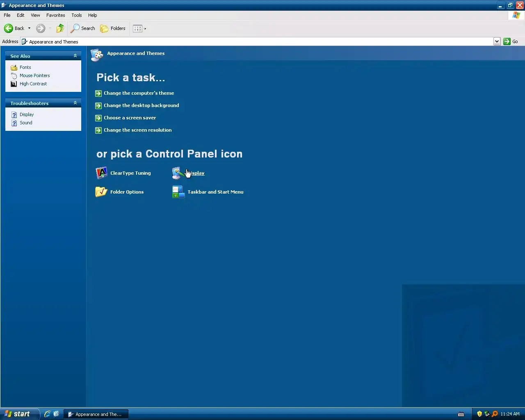Open the View menu
525x420 pixels.
(x=35, y=15)
